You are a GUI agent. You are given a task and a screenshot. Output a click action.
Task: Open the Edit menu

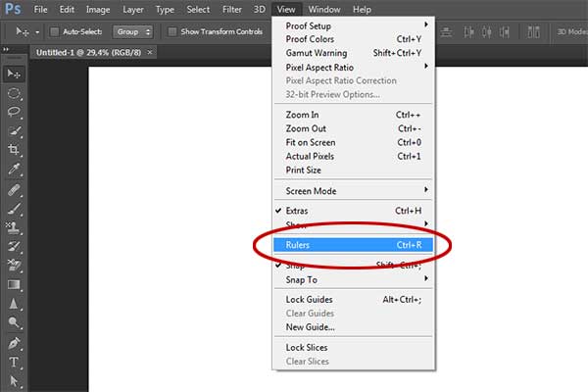point(67,10)
